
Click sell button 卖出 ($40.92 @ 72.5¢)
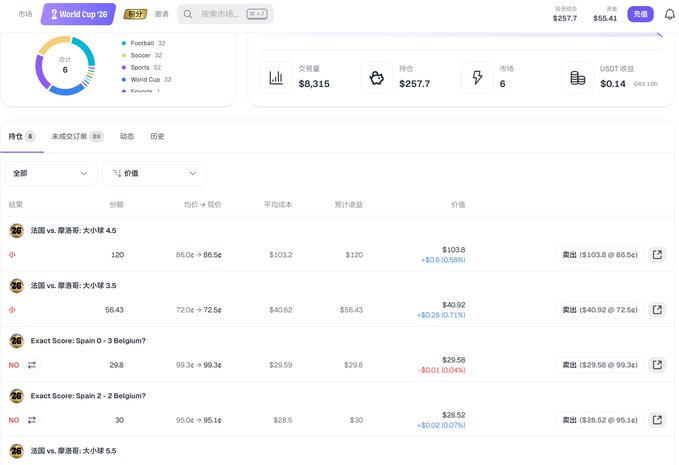pos(600,310)
